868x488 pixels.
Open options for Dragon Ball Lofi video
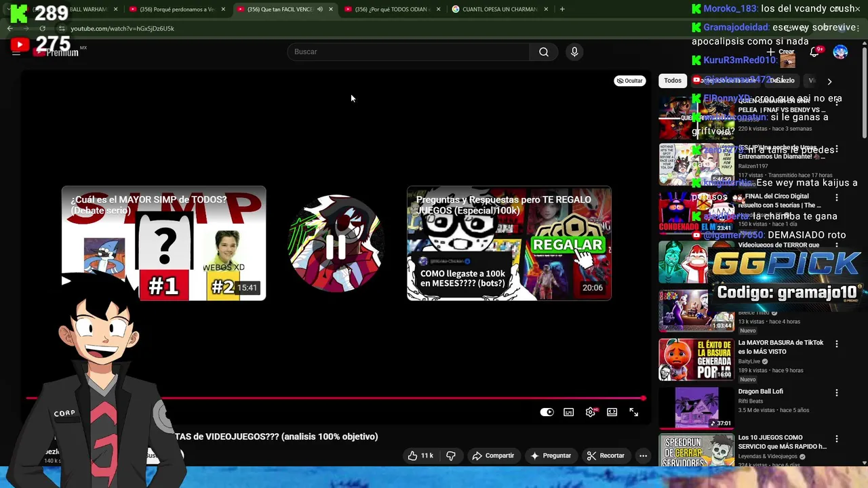tap(836, 393)
